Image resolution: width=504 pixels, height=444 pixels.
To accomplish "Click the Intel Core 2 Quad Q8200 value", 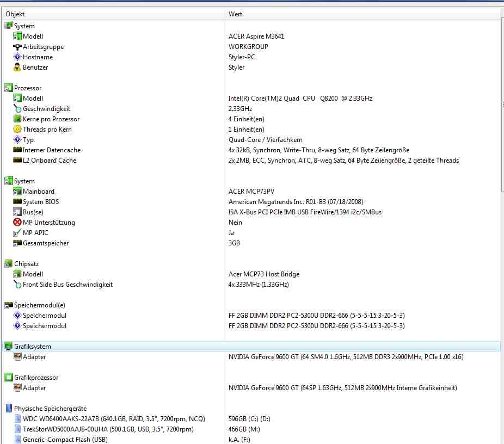I will [300, 98].
